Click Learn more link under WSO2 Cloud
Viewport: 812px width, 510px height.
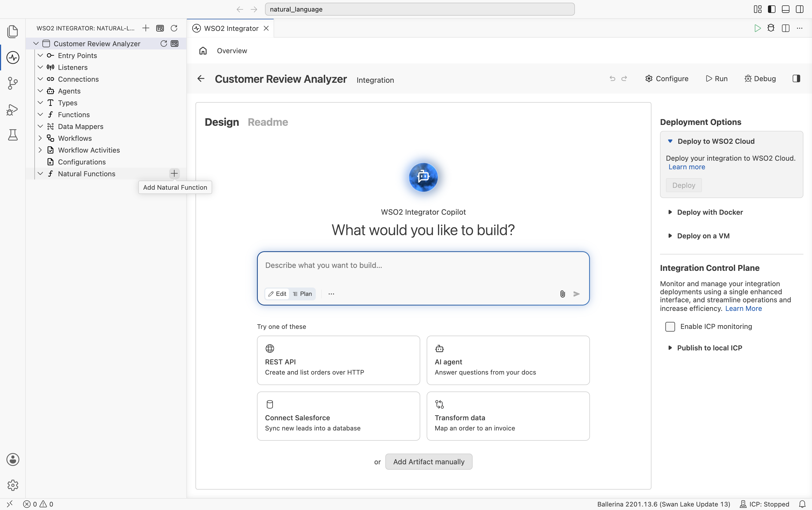687,167
